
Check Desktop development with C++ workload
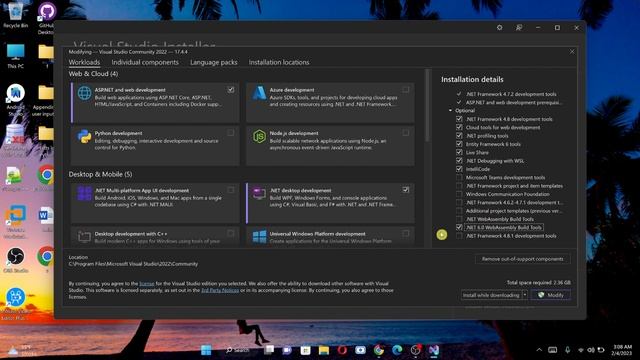[x=231, y=233]
